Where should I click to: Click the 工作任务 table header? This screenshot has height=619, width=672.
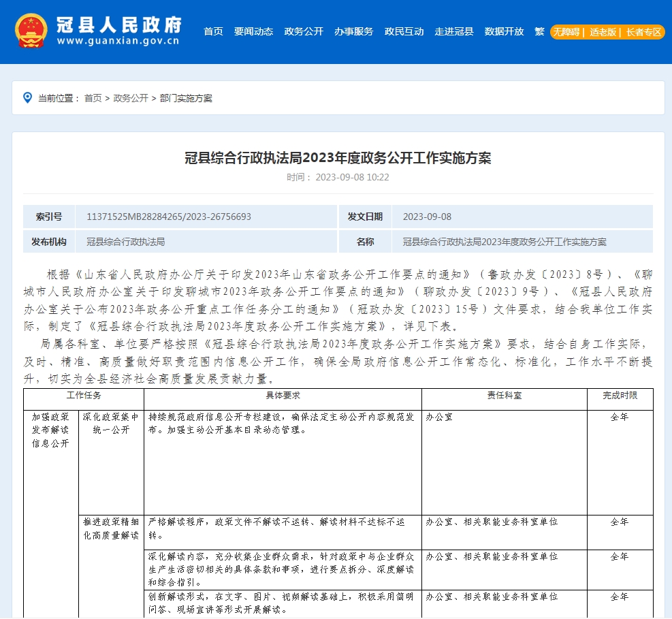84,399
